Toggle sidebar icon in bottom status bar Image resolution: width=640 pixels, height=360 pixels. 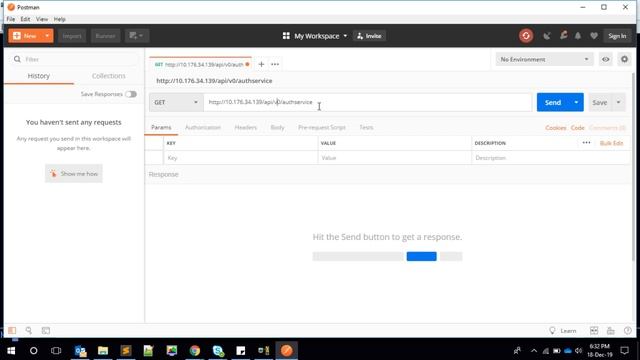click(12, 330)
